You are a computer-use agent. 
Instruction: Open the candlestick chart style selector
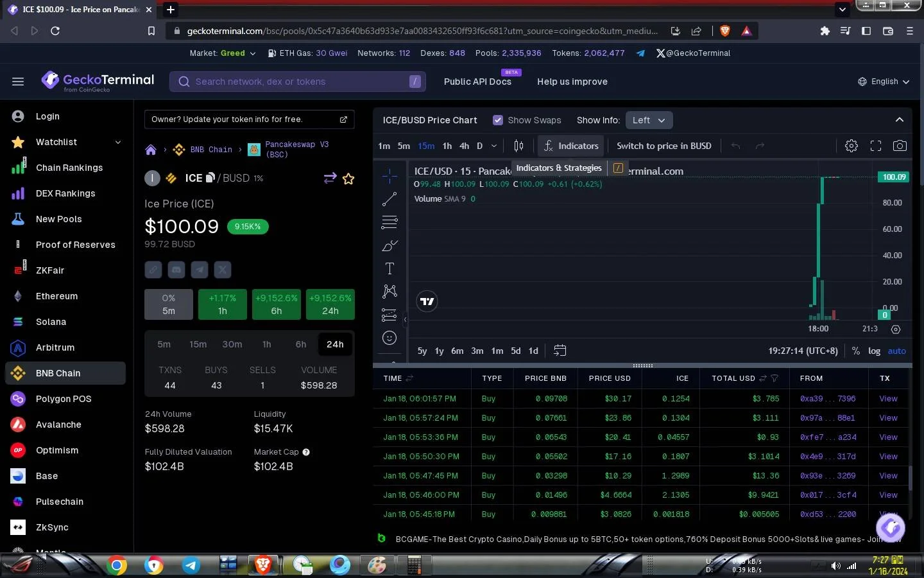[x=518, y=146]
